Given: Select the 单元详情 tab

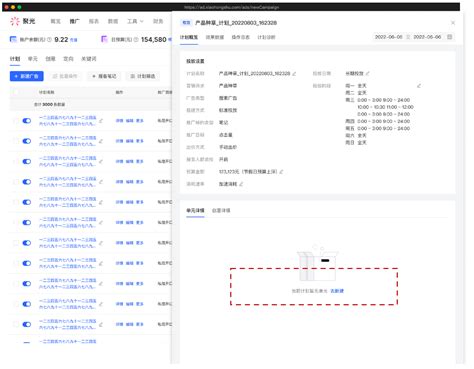Looking at the screenshot, I should [x=195, y=210].
